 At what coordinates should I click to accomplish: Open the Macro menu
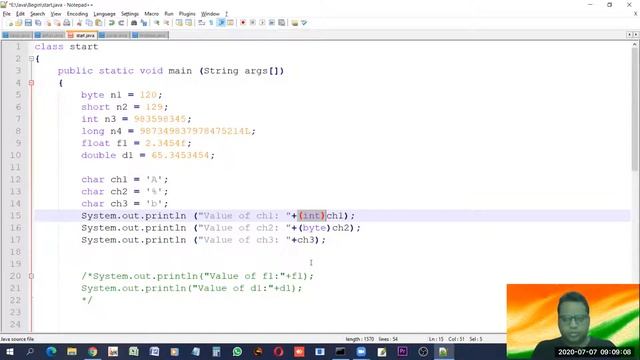[151, 14]
